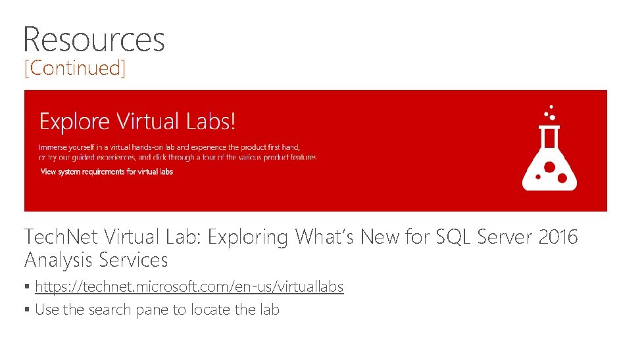Image resolution: width=644 pixels, height=362 pixels.
Task: Click 'SQL Server 2016' in the heading
Action: (507, 237)
